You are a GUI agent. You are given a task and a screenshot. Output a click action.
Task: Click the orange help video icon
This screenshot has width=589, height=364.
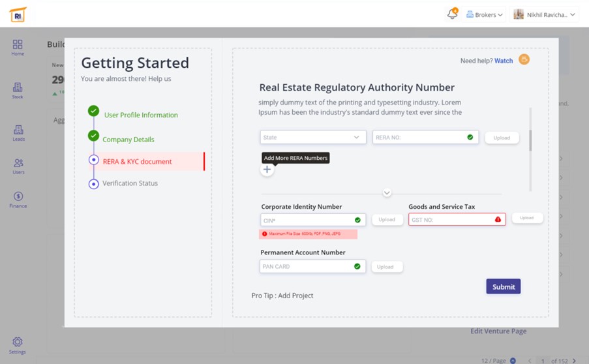click(x=524, y=60)
